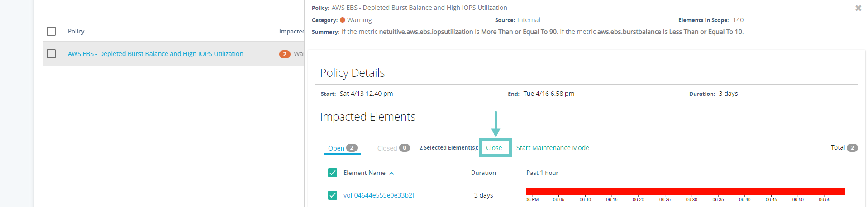The width and height of the screenshot is (868, 207).
Task: Click the Policy column header
Action: [x=76, y=31]
